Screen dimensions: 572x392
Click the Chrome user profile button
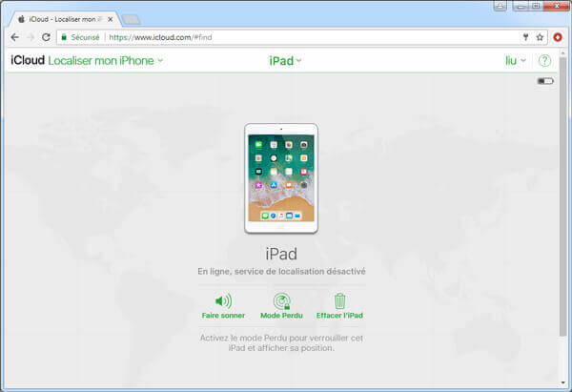coord(500,6)
